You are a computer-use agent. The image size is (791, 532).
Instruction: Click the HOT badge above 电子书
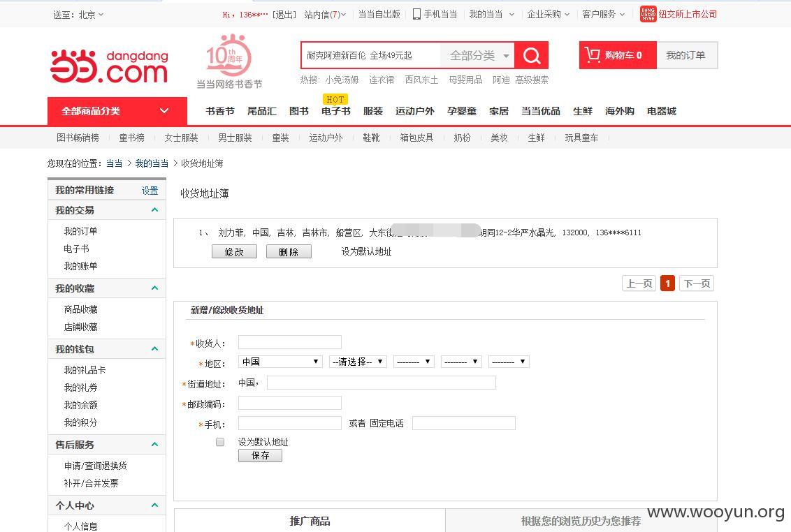[x=335, y=99]
